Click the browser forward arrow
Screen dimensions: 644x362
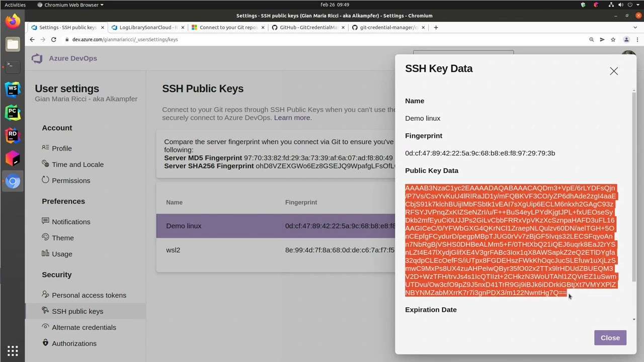(43, 40)
